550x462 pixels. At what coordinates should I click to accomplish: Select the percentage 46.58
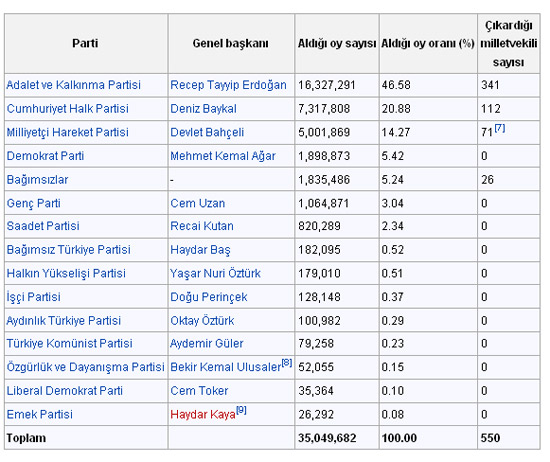(x=396, y=85)
